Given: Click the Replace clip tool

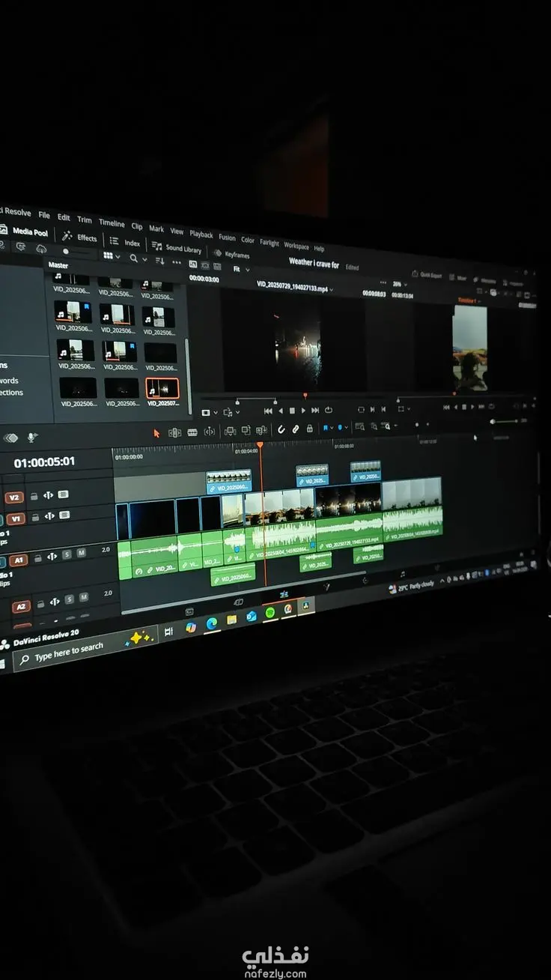Looking at the screenshot, I should [261, 430].
